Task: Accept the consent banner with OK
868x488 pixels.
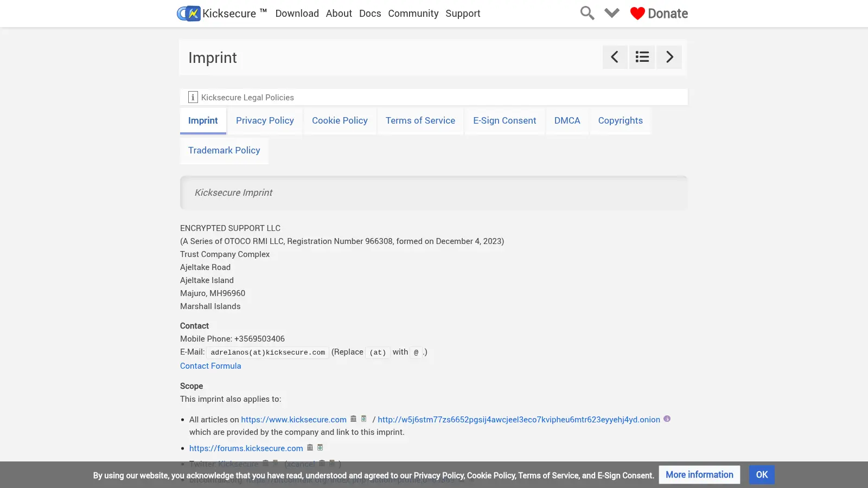Action: [x=762, y=475]
